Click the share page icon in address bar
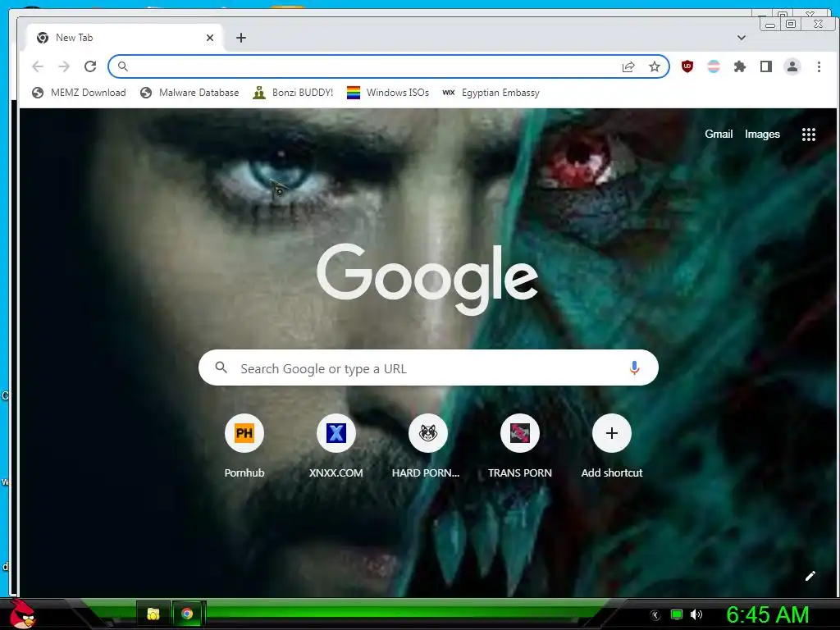 (x=628, y=66)
